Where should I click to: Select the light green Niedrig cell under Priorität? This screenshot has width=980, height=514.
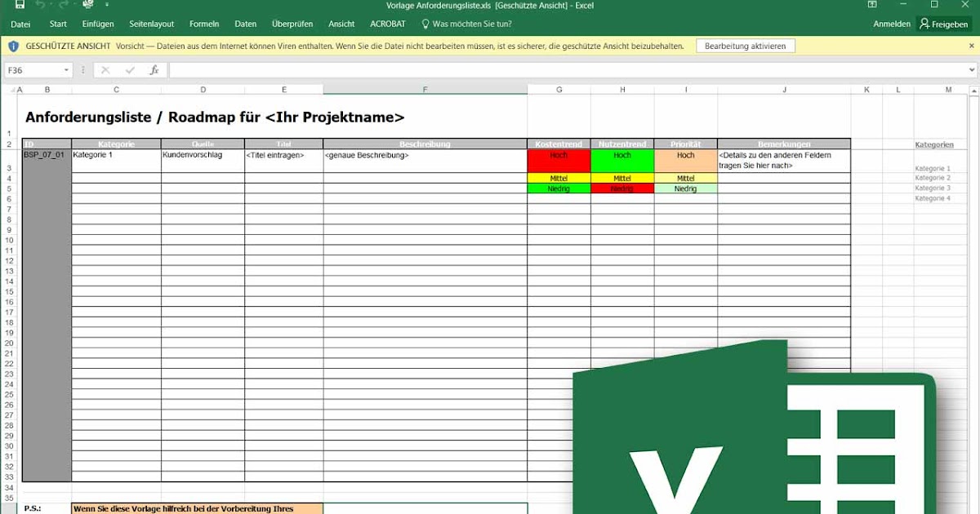coord(686,188)
